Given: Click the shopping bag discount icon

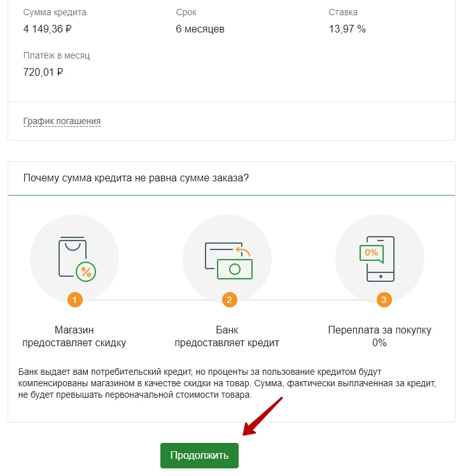Looking at the screenshot, I should pos(77,259).
